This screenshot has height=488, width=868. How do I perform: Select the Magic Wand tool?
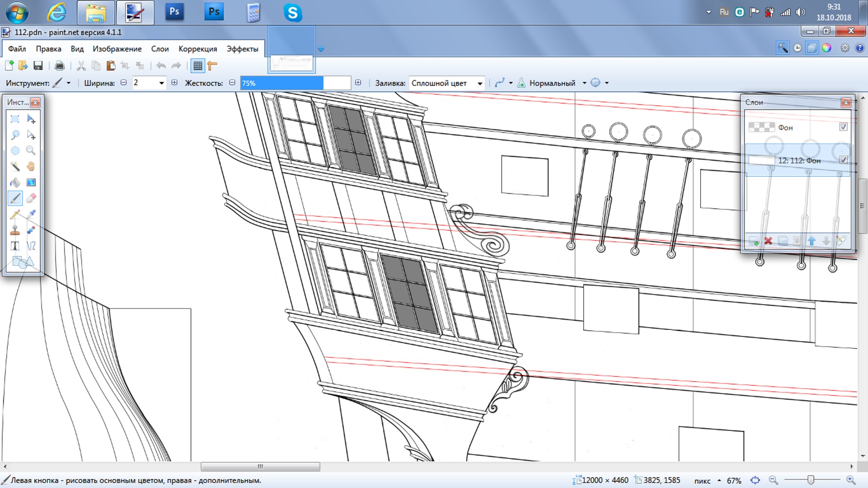(x=15, y=166)
